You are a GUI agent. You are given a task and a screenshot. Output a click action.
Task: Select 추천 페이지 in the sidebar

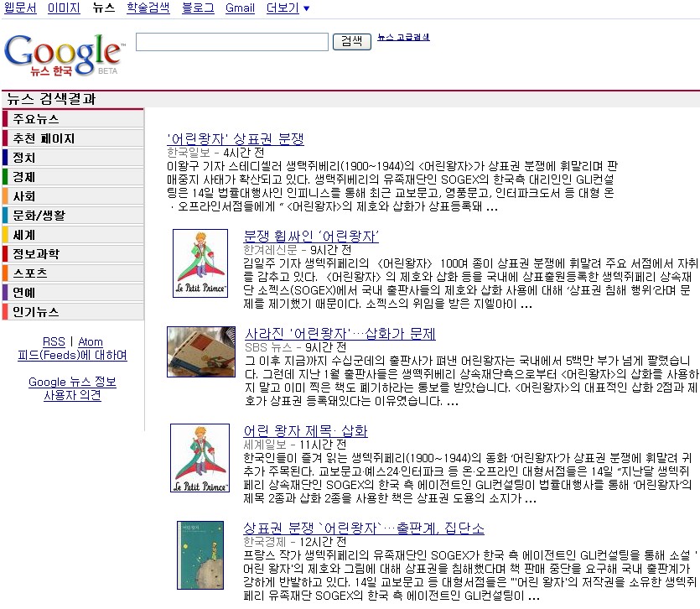(73, 138)
